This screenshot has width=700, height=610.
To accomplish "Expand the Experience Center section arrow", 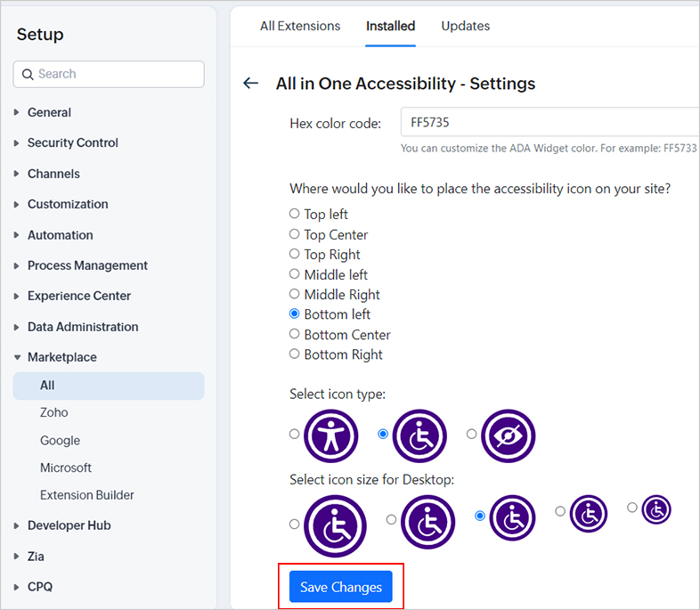I will tap(17, 297).
